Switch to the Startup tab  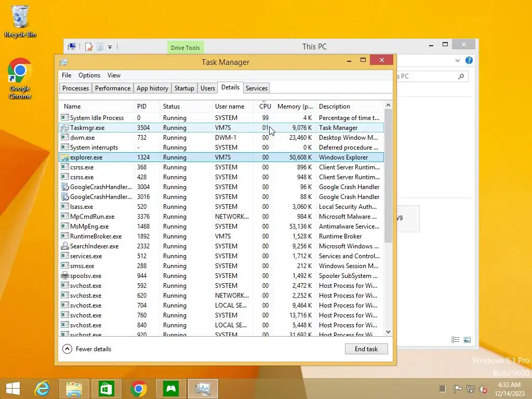click(184, 88)
